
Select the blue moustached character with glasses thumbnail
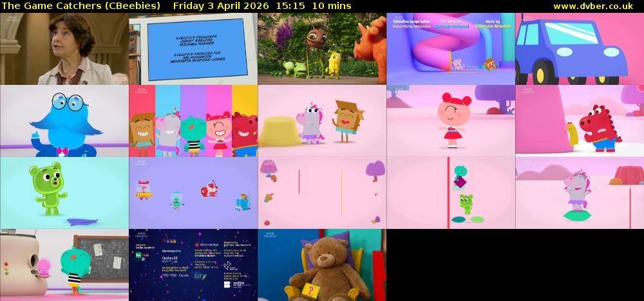pos(64,121)
